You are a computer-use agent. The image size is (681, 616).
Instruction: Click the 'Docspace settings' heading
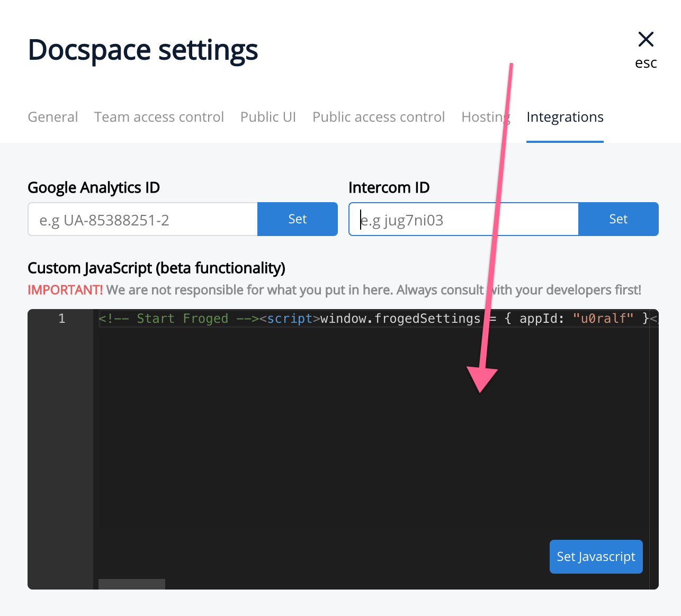143,50
